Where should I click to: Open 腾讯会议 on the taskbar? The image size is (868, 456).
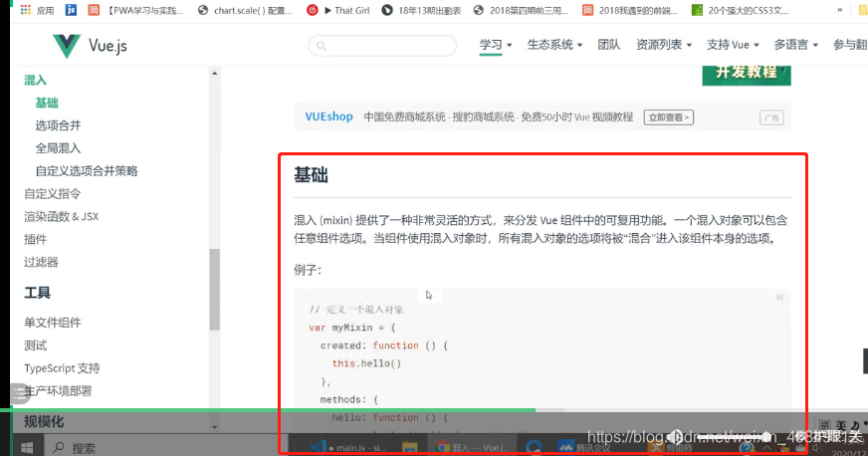tap(583, 447)
